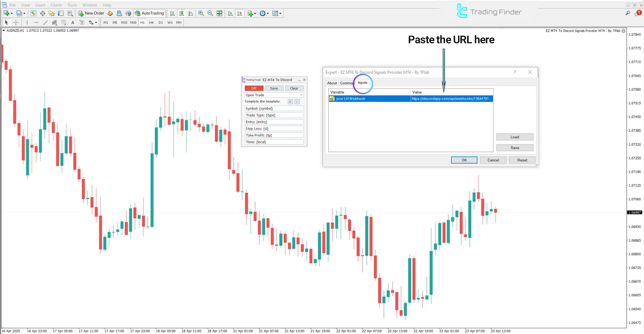Click the Stop Loss template field
The width and height of the screenshot is (644, 334).
click(x=274, y=129)
